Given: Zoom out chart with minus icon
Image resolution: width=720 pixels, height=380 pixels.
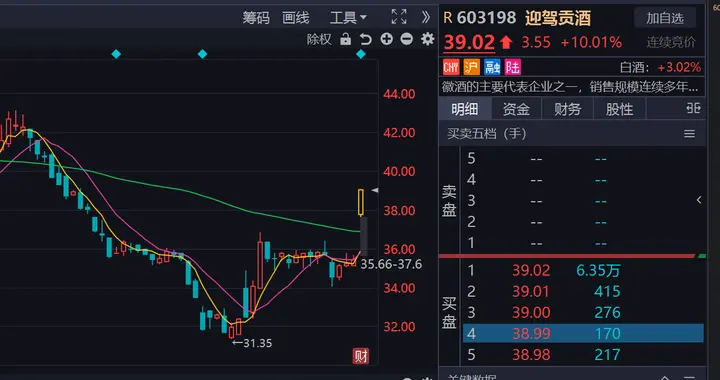Looking at the screenshot, I should 407,39.
